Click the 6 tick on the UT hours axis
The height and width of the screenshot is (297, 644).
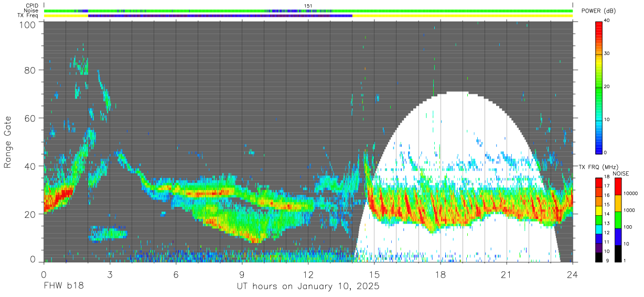click(x=176, y=274)
